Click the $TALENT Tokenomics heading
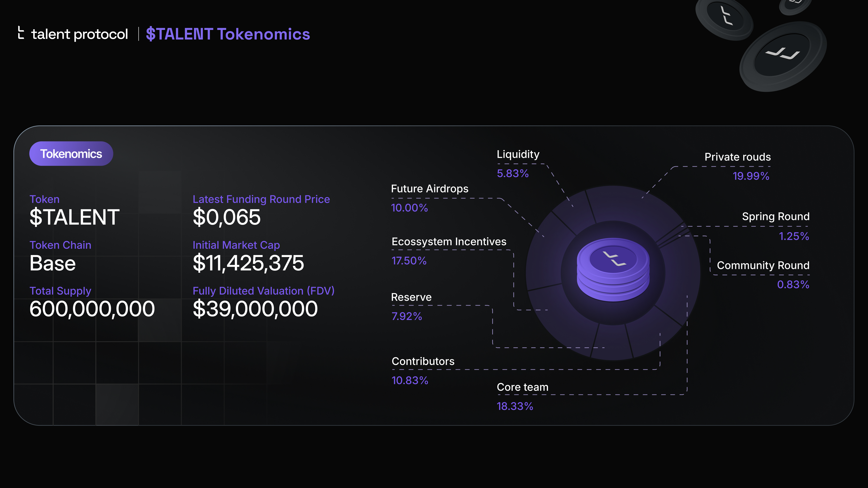 point(228,34)
